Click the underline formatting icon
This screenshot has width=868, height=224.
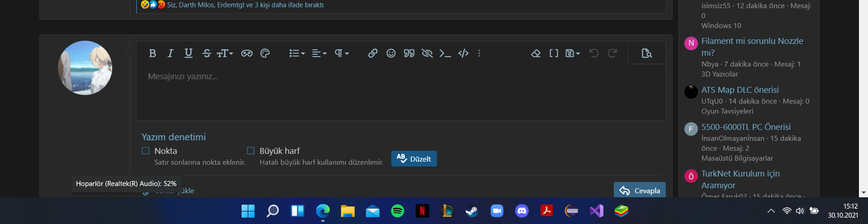tap(189, 53)
